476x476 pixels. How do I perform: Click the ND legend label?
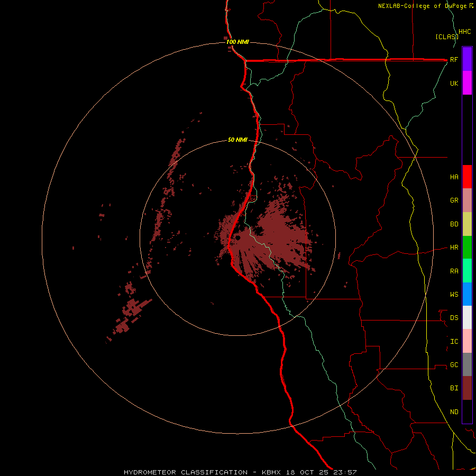[454, 412]
